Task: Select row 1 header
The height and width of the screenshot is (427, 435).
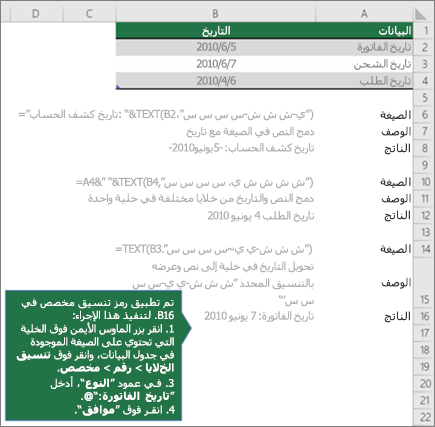Action: tap(423, 31)
